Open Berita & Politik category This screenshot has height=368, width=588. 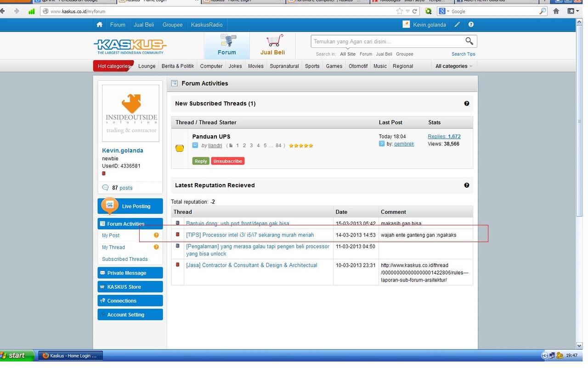coord(178,66)
